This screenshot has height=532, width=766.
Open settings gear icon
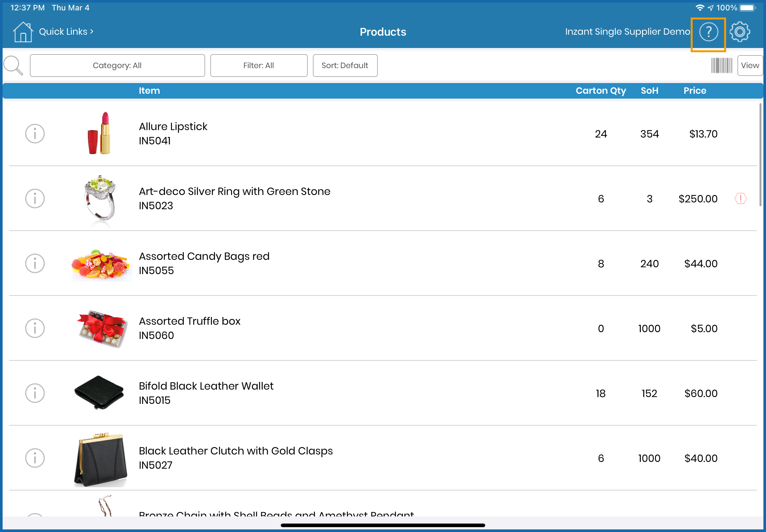(739, 32)
